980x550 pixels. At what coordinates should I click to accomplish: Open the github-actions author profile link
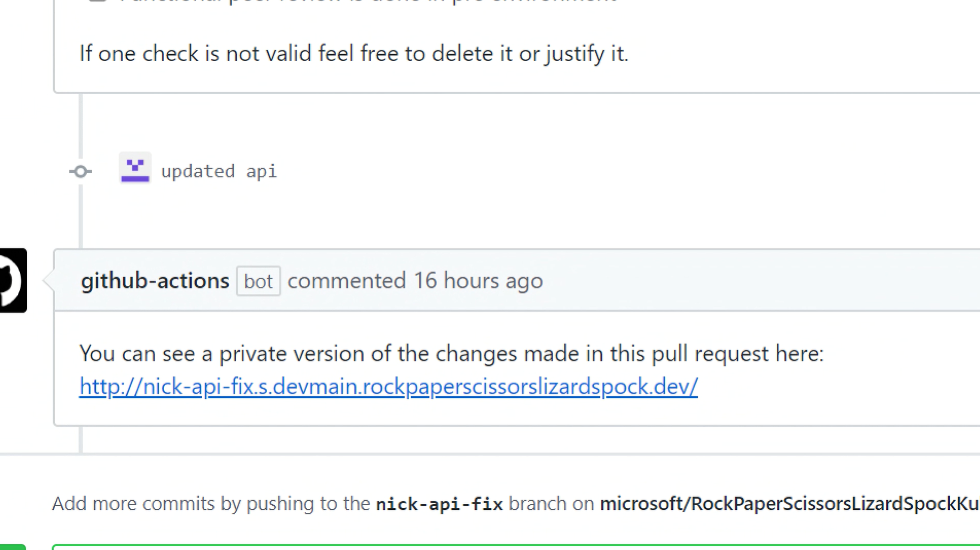point(155,281)
